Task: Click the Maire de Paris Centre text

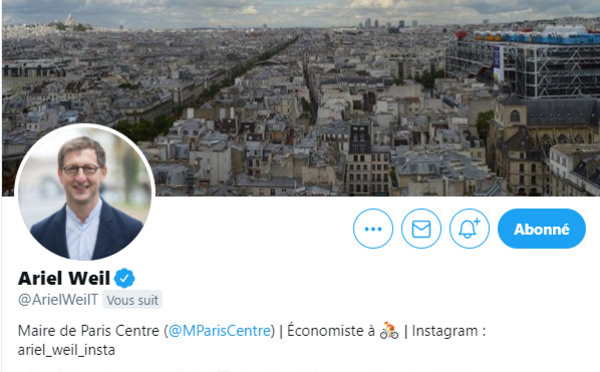Action: coord(88,331)
